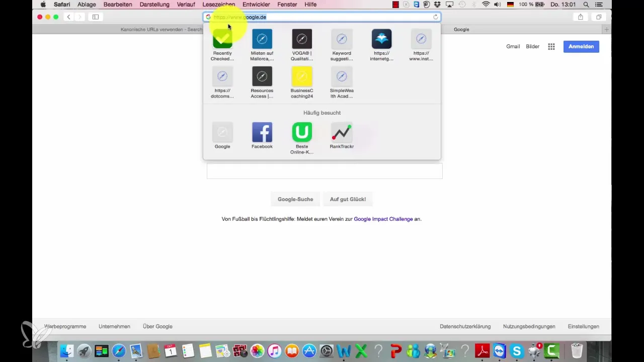The height and width of the screenshot is (362, 644).
Task: Open the Werbeprogramme footer link
Action: point(65,326)
